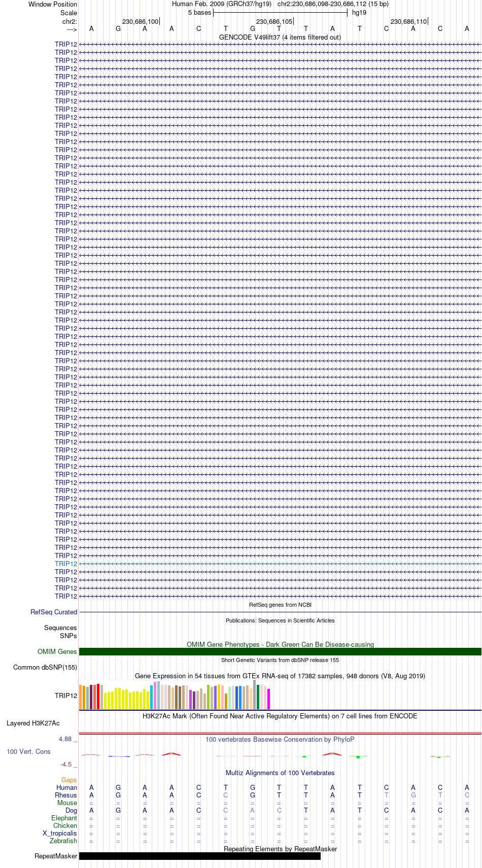
Task: Click the '5 bases' scale bar label
Action: [199, 13]
